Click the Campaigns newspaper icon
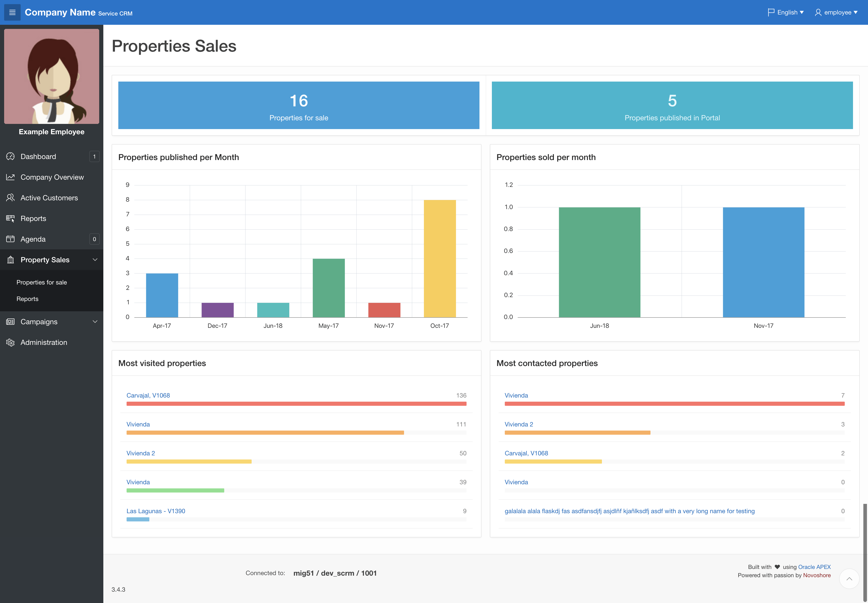This screenshot has width=868, height=603. (x=10, y=322)
